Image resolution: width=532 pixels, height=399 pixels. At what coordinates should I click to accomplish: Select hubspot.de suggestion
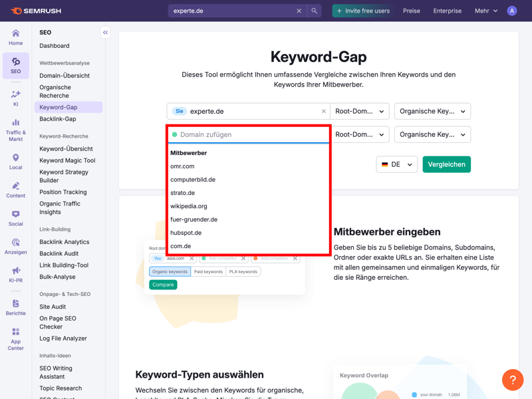[248, 233]
